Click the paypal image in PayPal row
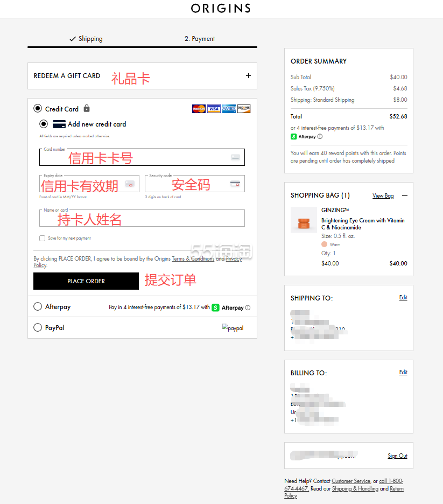This screenshot has width=443, height=504. [233, 328]
